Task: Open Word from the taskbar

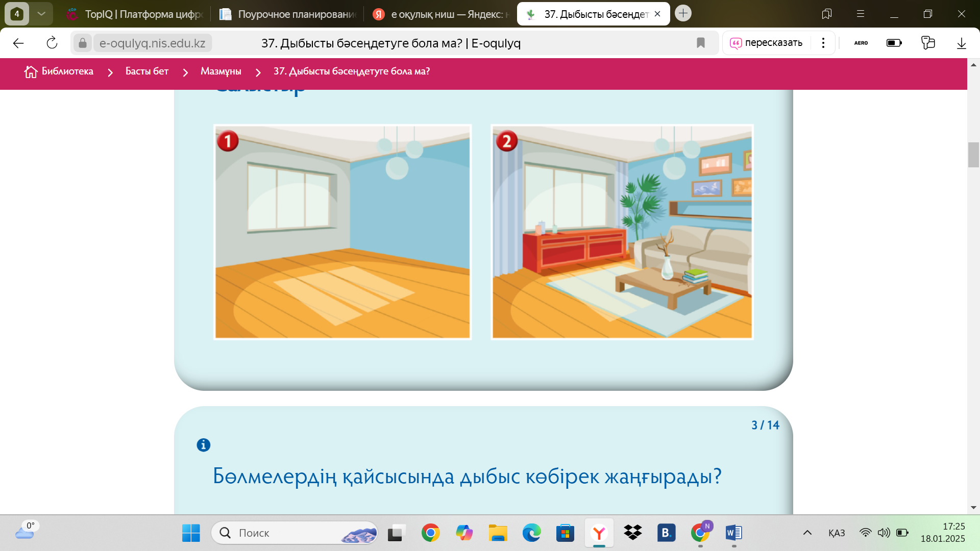Action: tap(733, 533)
